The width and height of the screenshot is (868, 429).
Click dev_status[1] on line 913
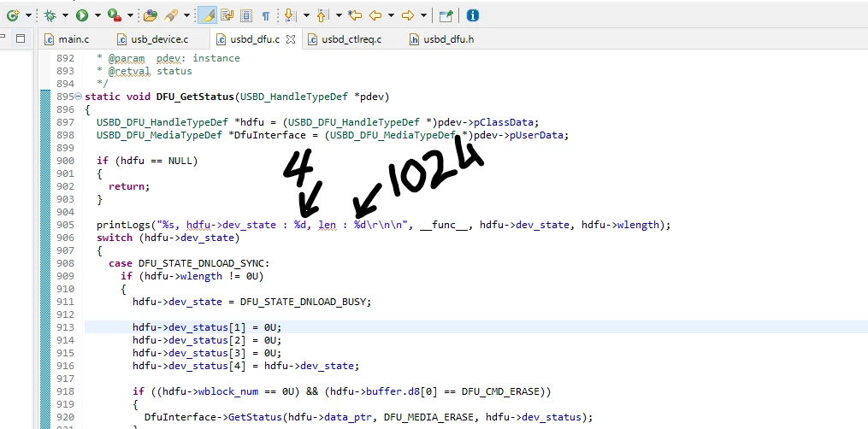click(x=207, y=327)
